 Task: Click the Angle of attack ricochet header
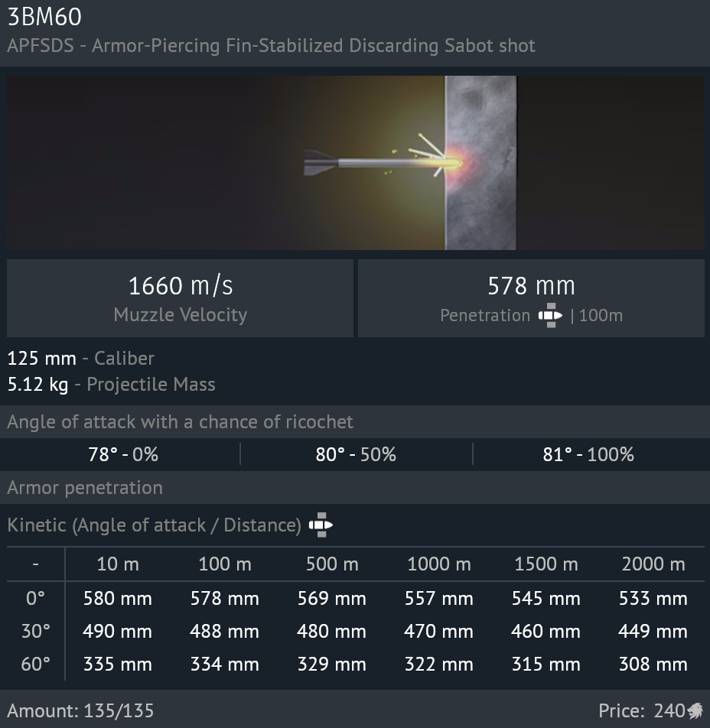181,421
